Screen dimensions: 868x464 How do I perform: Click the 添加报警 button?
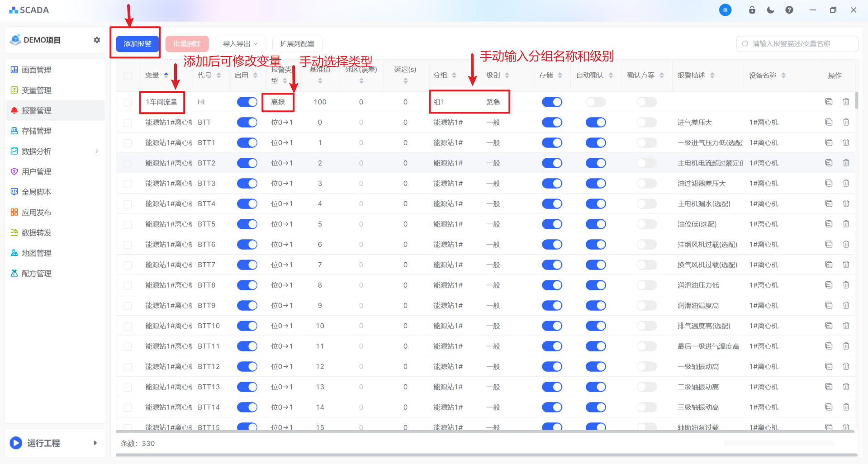pos(138,44)
